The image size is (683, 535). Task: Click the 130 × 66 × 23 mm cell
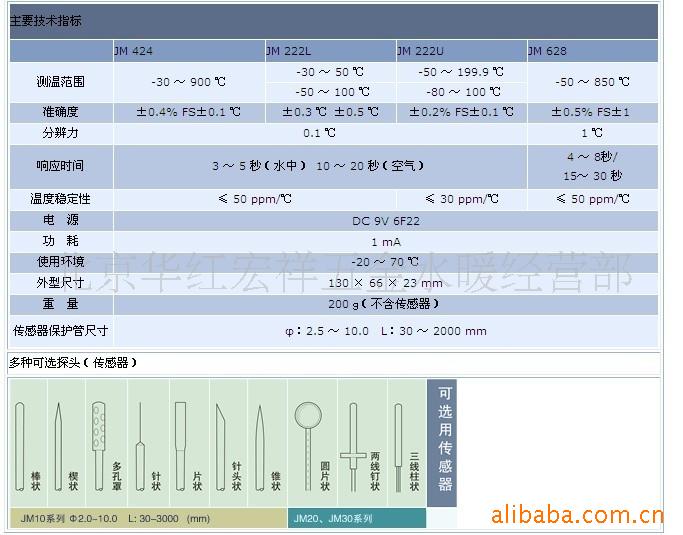pyautogui.click(x=385, y=283)
